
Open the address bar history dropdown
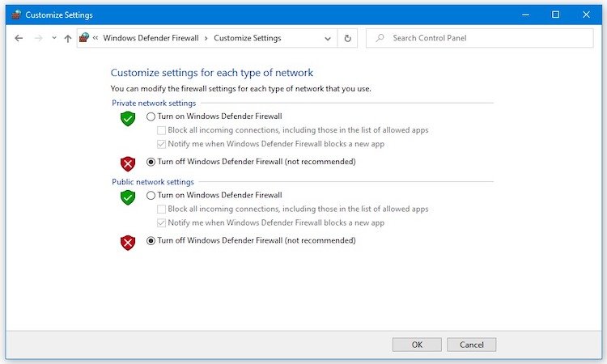tap(328, 38)
